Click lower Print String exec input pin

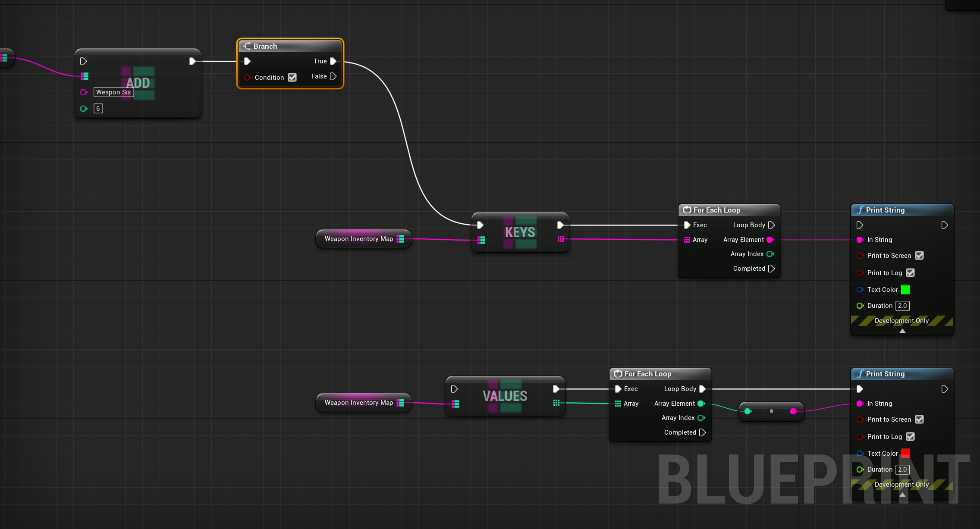pos(860,389)
